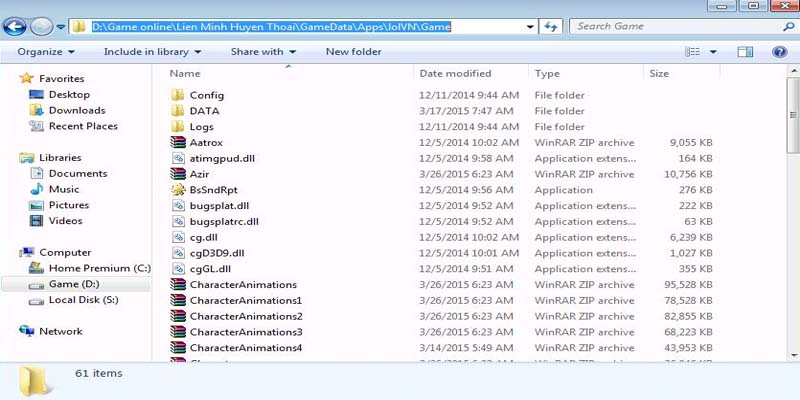The width and height of the screenshot is (800, 400).
Task: Open the Organize dropdown menu
Action: (x=46, y=51)
